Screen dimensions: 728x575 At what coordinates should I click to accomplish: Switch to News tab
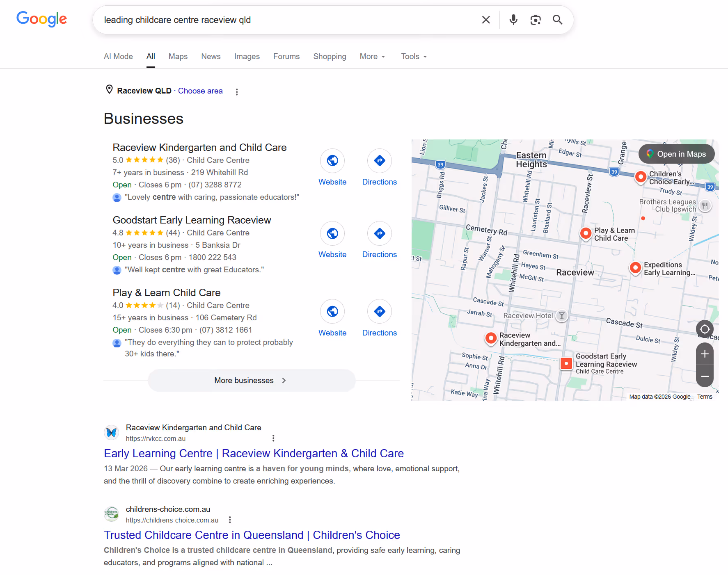tap(211, 57)
